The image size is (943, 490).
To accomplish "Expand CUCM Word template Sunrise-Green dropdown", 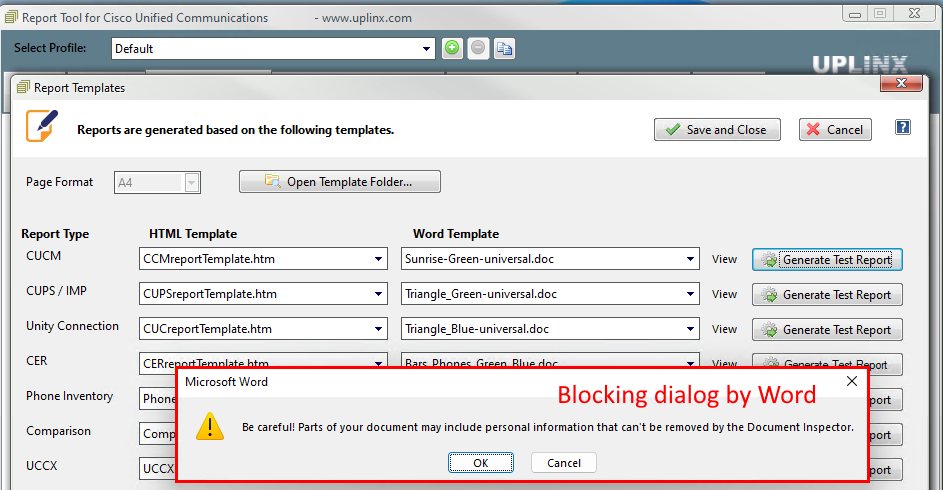I will (690, 259).
